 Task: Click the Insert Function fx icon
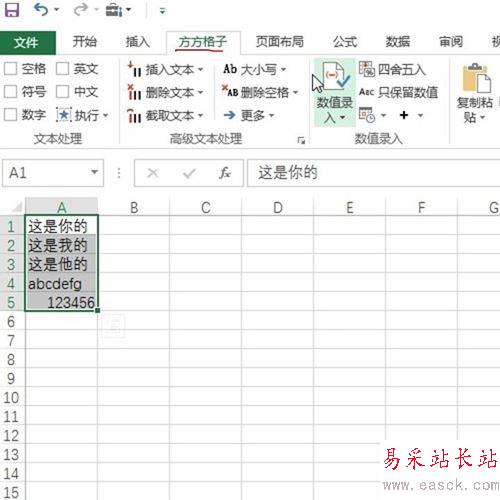coord(225,173)
